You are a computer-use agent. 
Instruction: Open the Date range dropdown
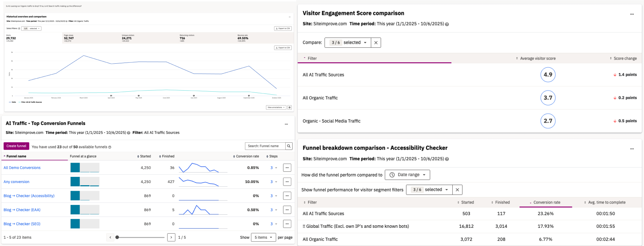pyautogui.click(x=407, y=175)
